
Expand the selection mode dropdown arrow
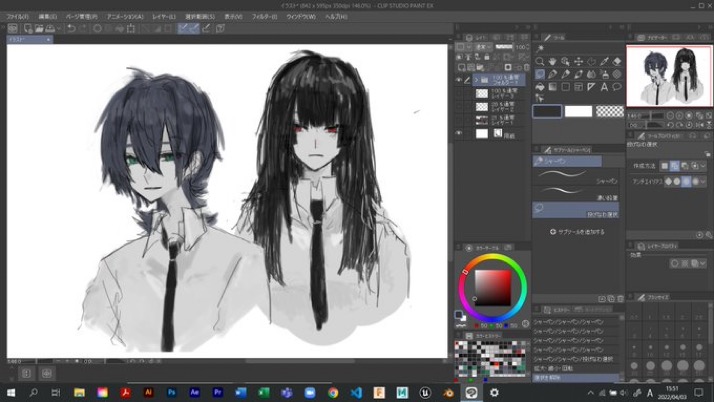(x=704, y=166)
